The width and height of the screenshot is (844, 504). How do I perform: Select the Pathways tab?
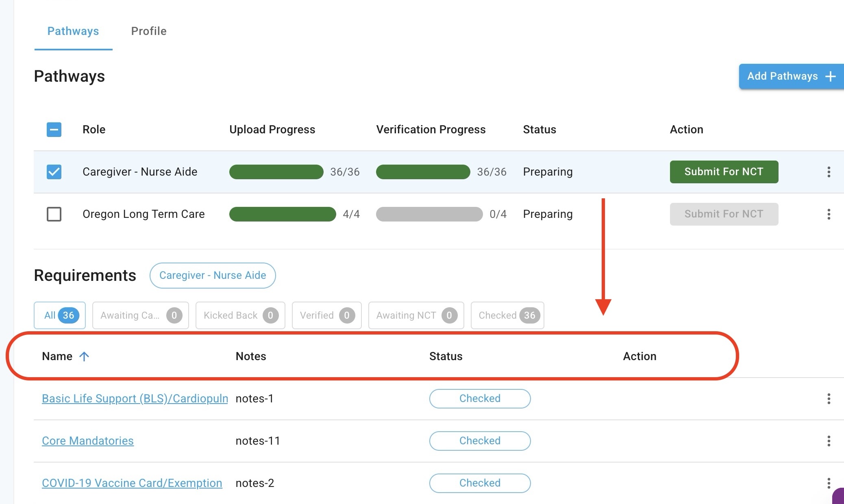click(73, 31)
